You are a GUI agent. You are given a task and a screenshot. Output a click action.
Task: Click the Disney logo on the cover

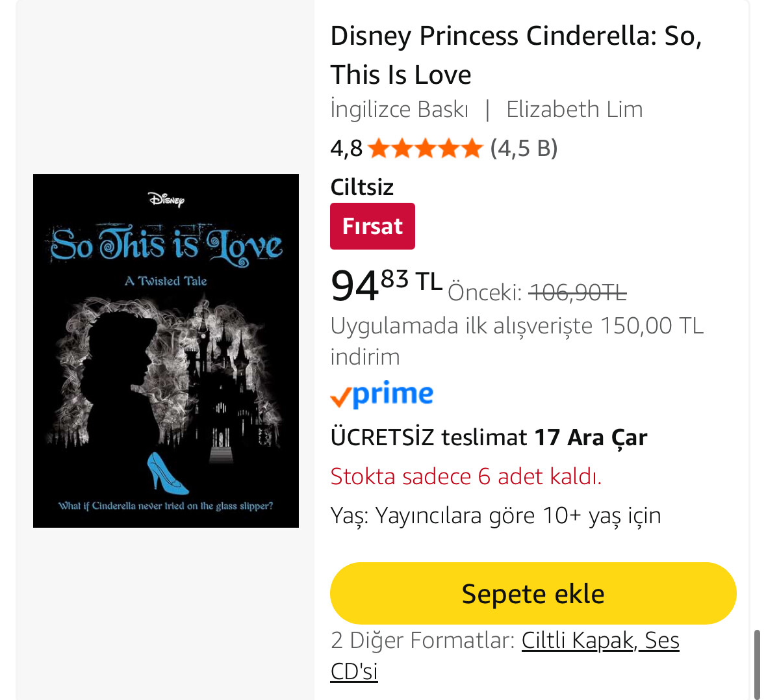point(166,199)
